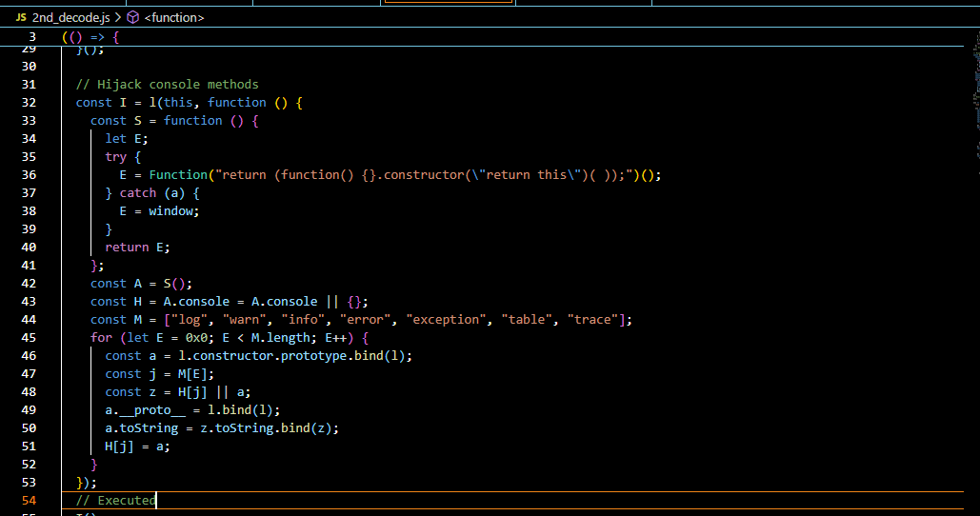Click line number 54 in the gutter

[x=28, y=500]
